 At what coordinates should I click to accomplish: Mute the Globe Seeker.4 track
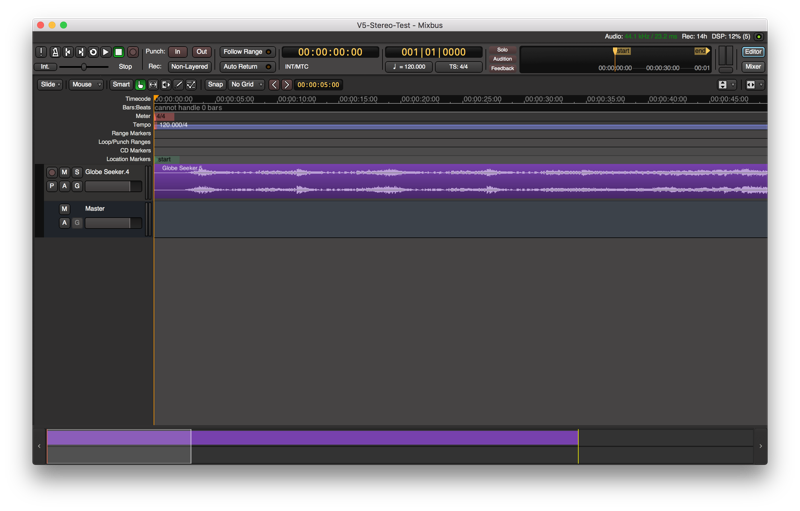(x=64, y=172)
